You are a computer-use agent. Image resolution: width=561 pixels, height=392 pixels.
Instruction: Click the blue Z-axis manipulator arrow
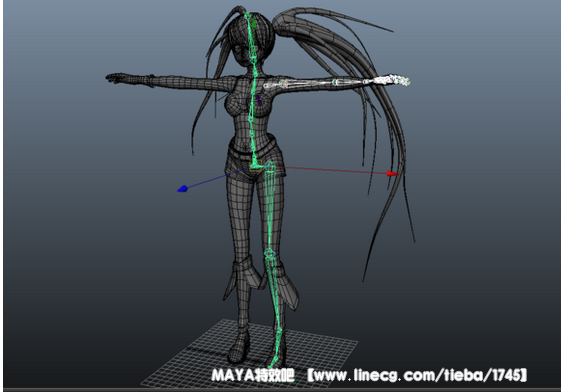coord(182,188)
